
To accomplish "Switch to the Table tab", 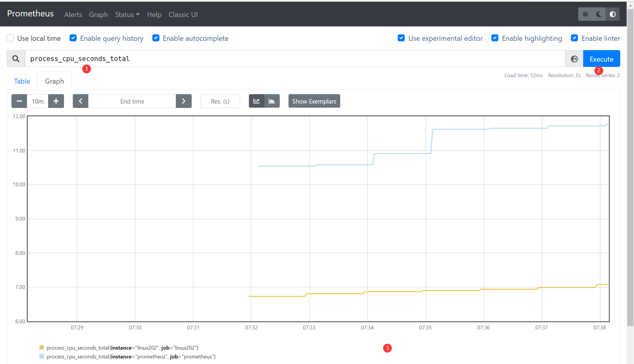I will pyautogui.click(x=22, y=81).
